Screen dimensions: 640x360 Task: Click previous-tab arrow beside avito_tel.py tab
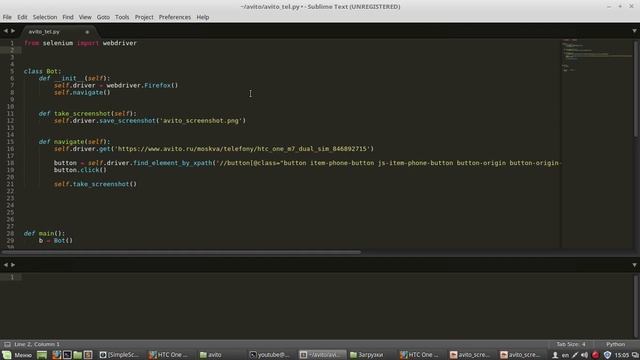pyautogui.click(x=6, y=31)
